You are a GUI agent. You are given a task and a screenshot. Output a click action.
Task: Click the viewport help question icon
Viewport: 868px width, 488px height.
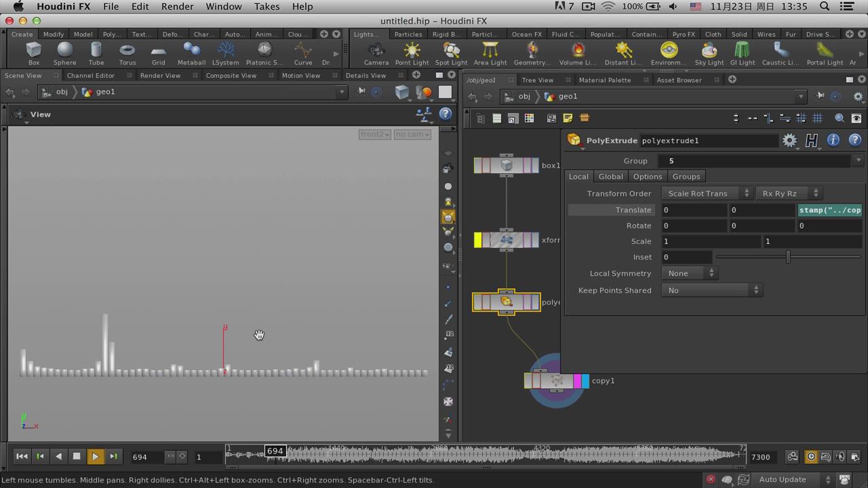[446, 114]
